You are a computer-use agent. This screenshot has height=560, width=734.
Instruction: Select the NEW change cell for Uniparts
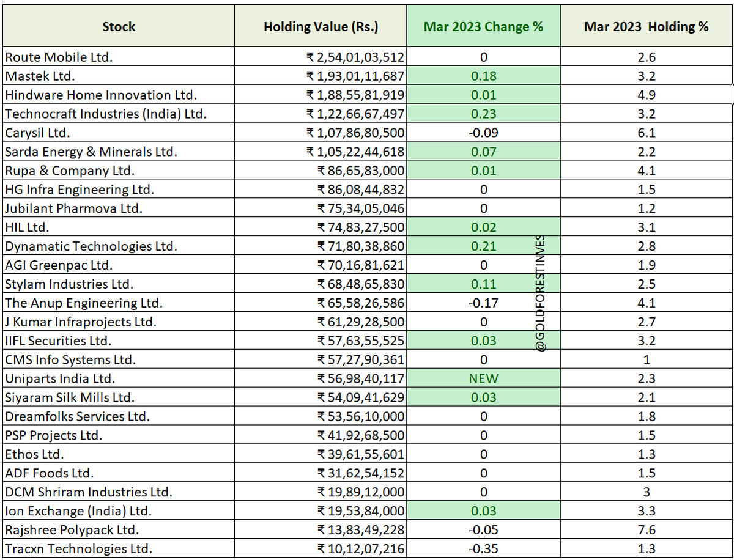(483, 379)
